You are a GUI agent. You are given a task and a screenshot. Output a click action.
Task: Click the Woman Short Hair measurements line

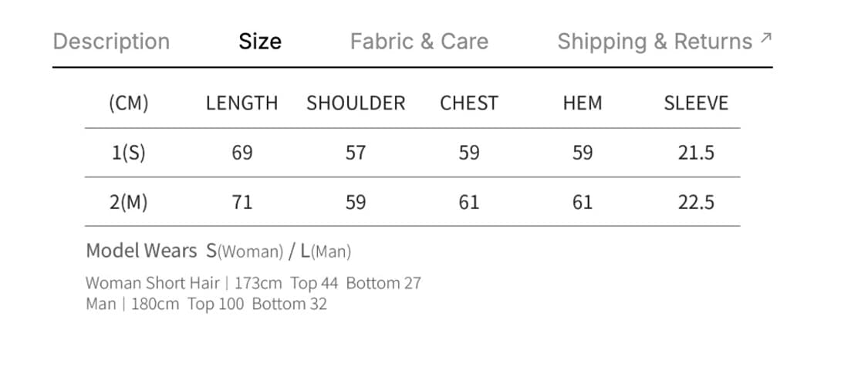[x=253, y=283]
